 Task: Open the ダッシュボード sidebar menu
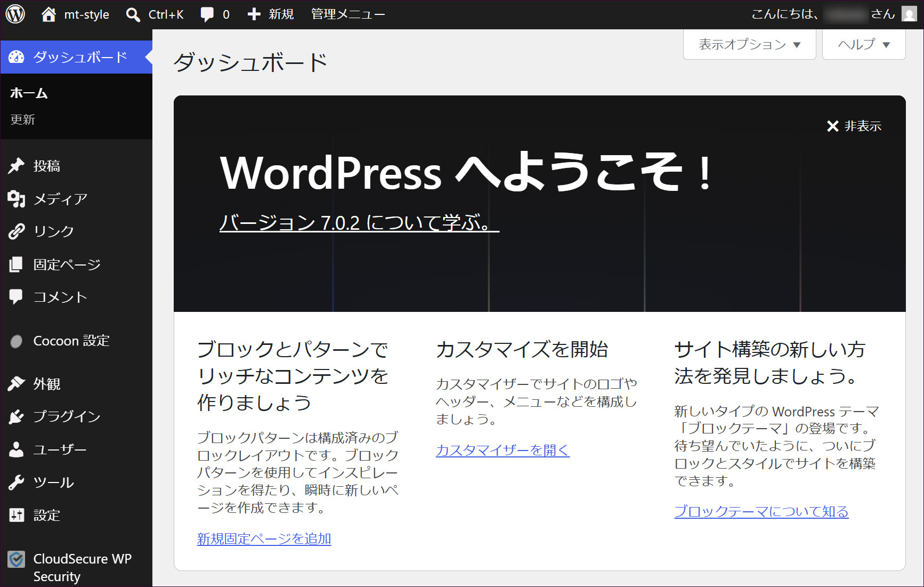[x=76, y=57]
